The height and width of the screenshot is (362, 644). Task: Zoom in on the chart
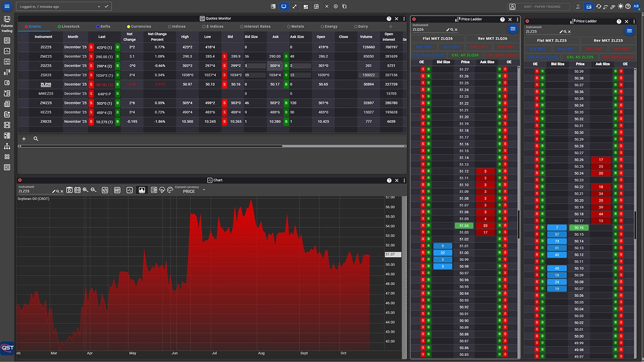(85, 190)
